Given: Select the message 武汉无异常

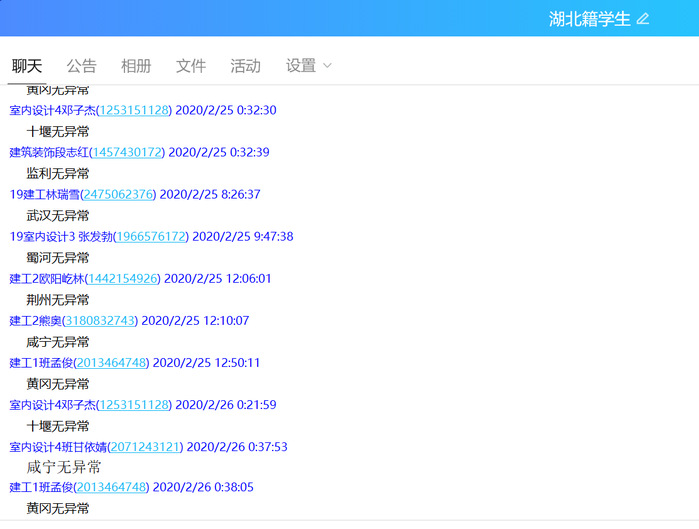Looking at the screenshot, I should click(x=58, y=215).
